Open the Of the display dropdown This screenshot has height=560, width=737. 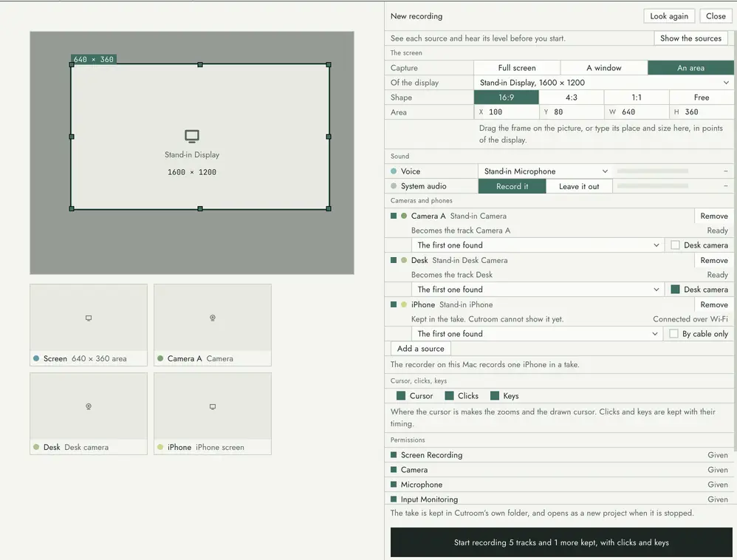603,82
